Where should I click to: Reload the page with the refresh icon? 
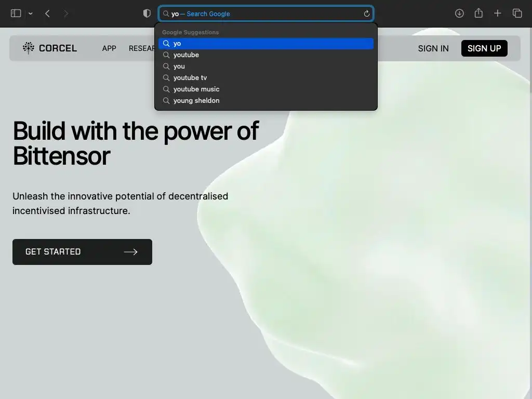point(367,14)
